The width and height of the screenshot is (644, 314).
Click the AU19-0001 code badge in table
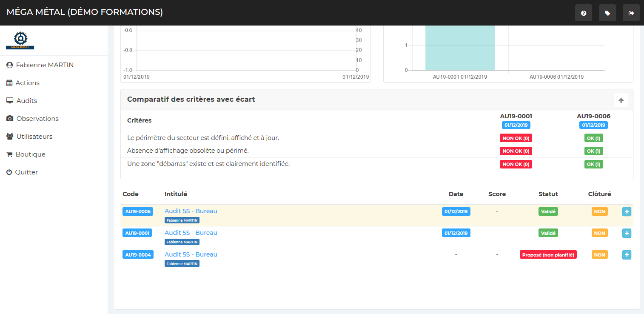pos(138,233)
